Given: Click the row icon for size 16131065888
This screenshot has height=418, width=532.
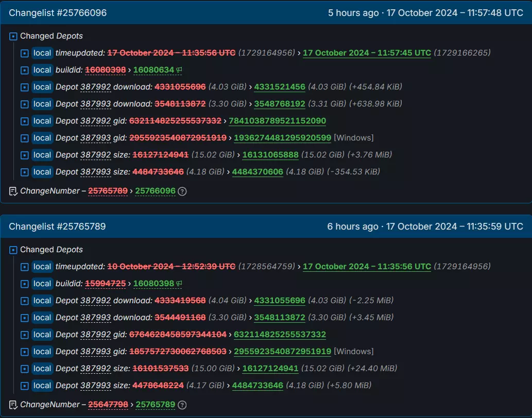Looking at the screenshot, I should coord(24,155).
